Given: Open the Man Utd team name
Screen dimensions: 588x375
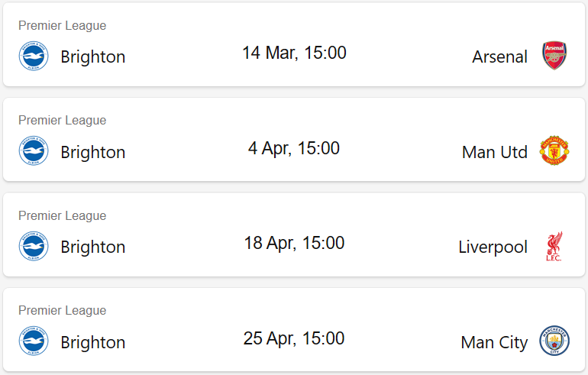Looking at the screenshot, I should [x=495, y=152].
